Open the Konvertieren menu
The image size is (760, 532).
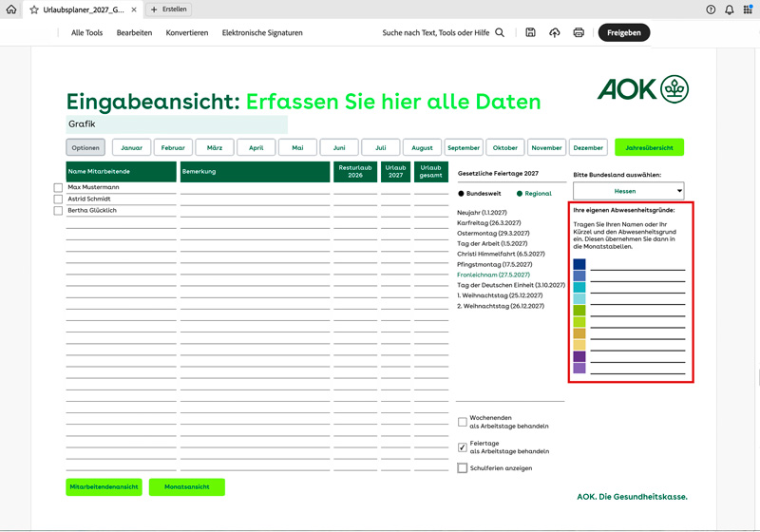pyautogui.click(x=186, y=32)
